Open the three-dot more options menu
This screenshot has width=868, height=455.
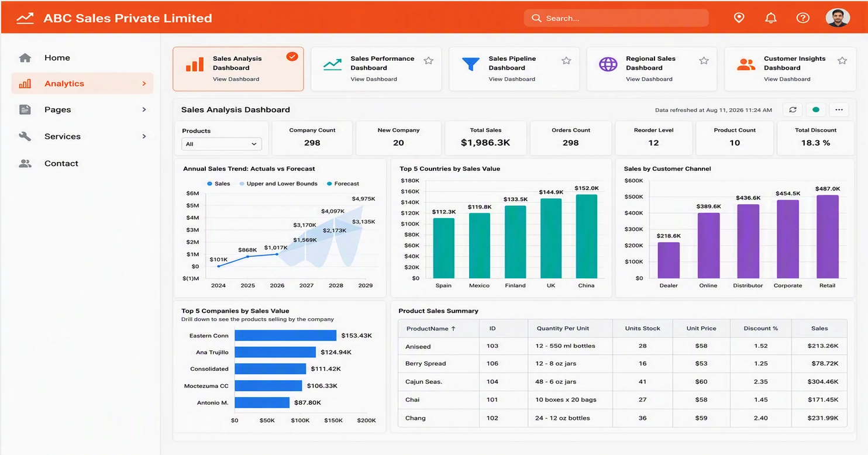839,109
